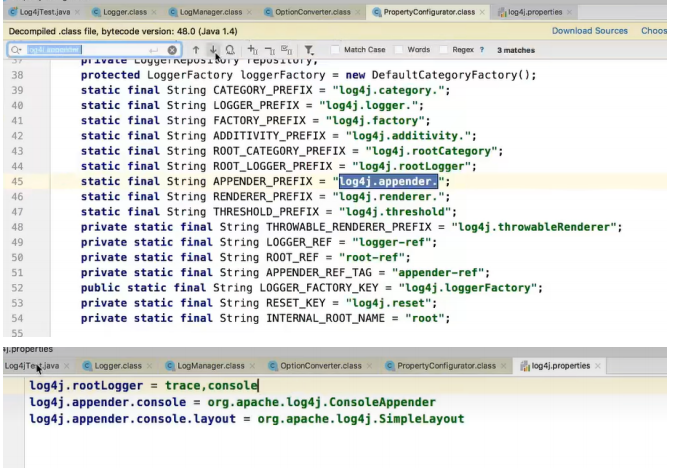675x468 pixels.
Task: Close top PropertyConfigurator.class tab
Action: (482, 12)
